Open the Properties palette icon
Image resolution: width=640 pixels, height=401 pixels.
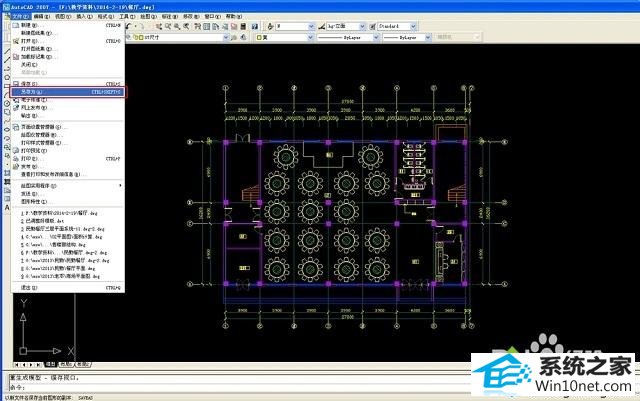click(x=198, y=26)
